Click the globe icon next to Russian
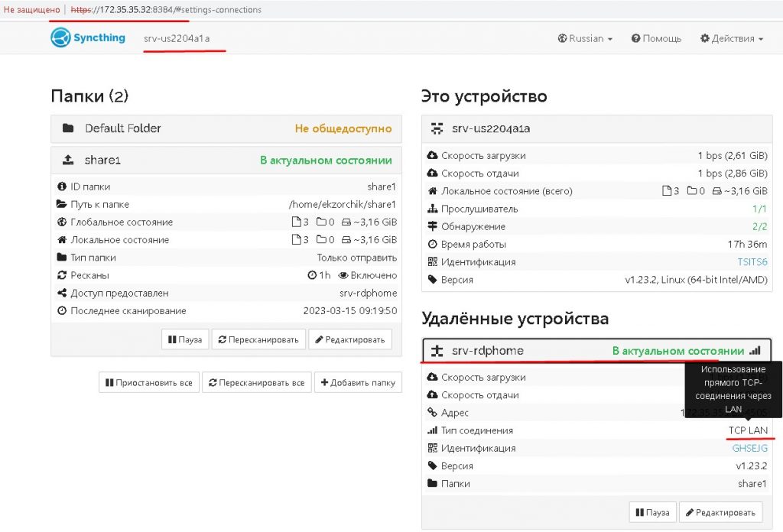783x532 pixels. tap(563, 39)
